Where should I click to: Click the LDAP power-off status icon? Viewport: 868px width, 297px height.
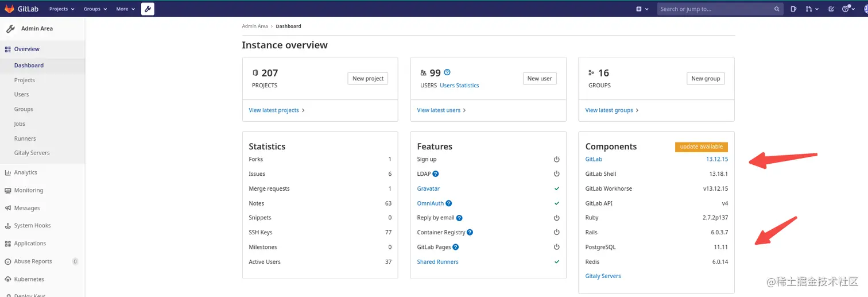click(556, 174)
